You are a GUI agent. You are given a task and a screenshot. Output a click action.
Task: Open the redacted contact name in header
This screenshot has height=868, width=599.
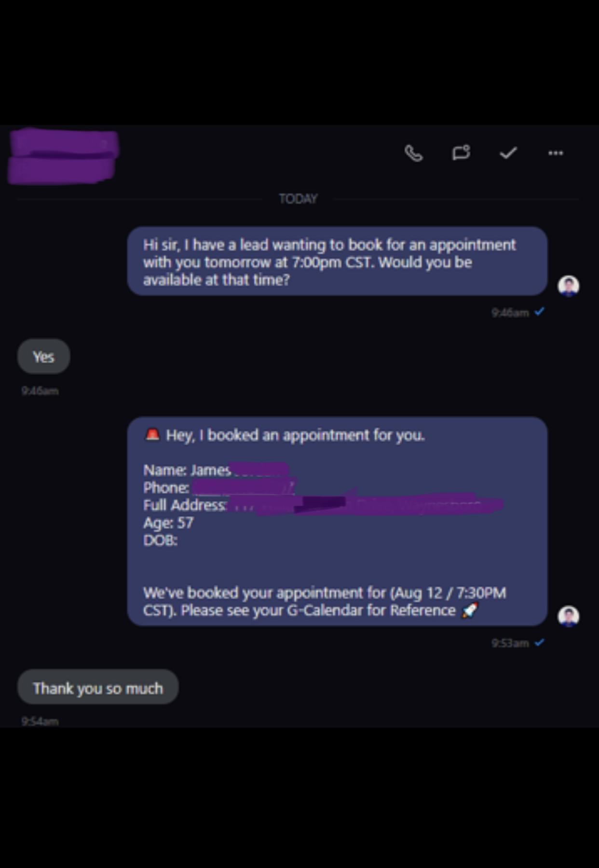tap(63, 156)
